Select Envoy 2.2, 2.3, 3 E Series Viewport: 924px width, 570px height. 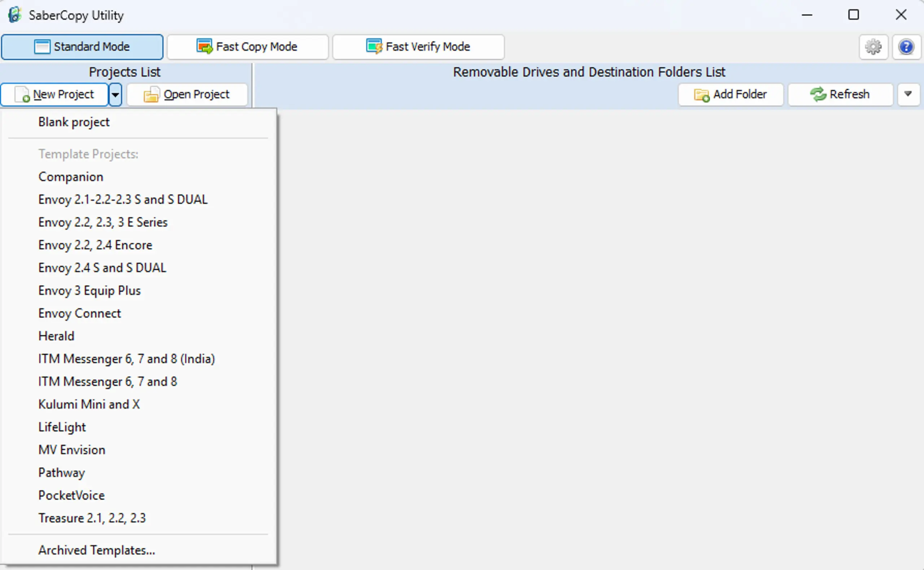point(139,222)
